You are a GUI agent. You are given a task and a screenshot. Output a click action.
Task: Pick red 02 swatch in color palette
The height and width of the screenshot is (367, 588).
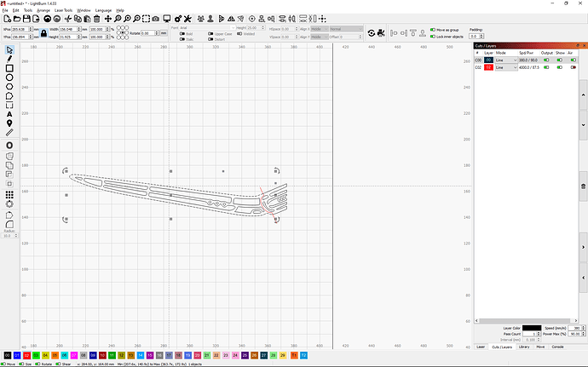coord(26,355)
